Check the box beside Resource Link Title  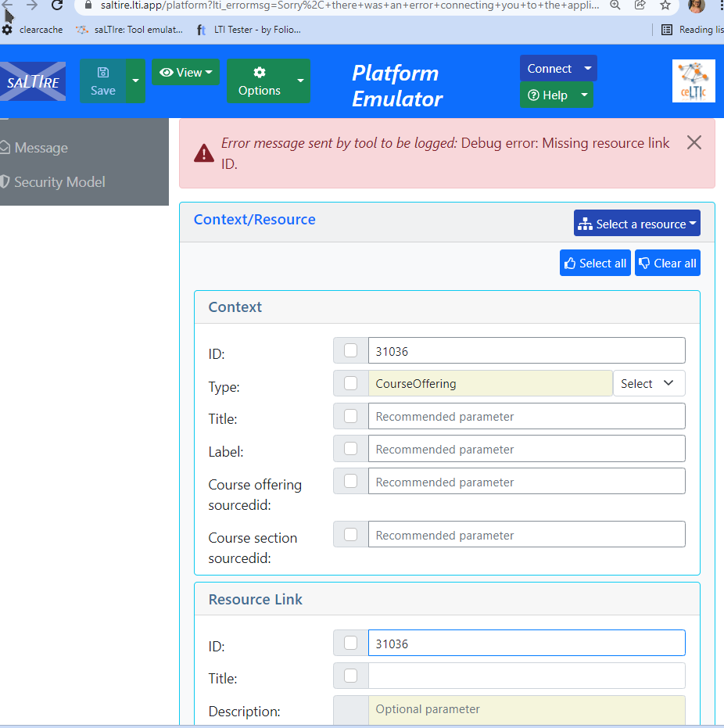pyautogui.click(x=350, y=676)
